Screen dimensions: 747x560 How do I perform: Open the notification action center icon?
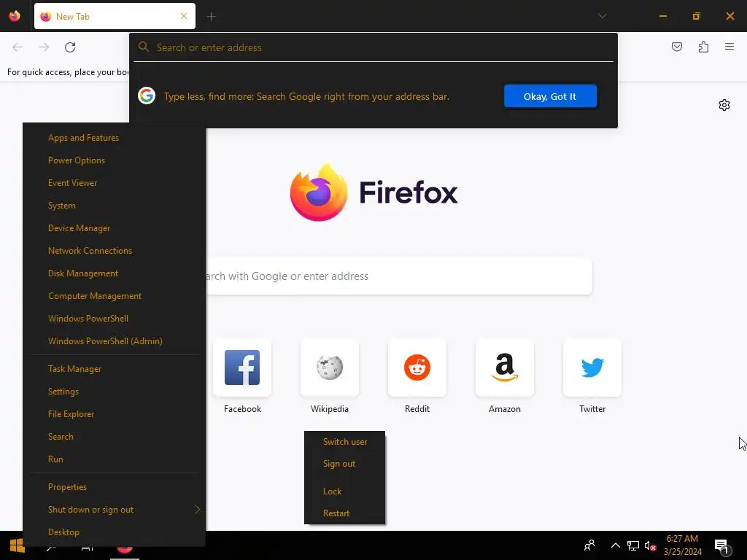[722, 546]
